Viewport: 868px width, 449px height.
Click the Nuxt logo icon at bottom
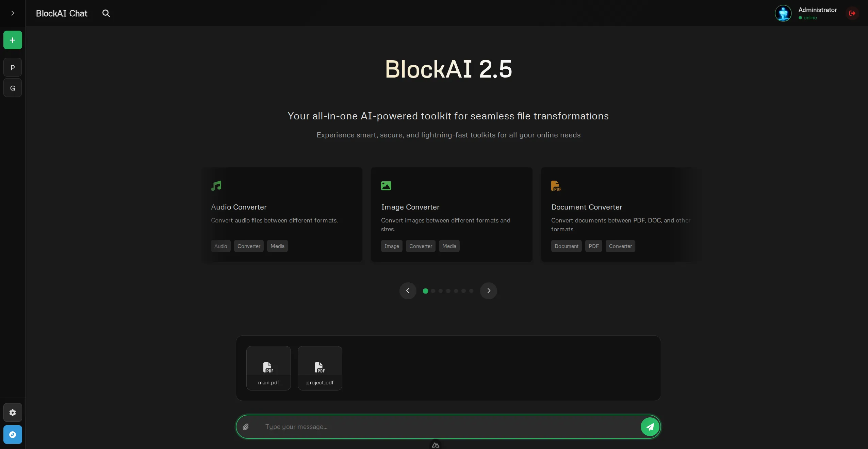click(x=436, y=445)
